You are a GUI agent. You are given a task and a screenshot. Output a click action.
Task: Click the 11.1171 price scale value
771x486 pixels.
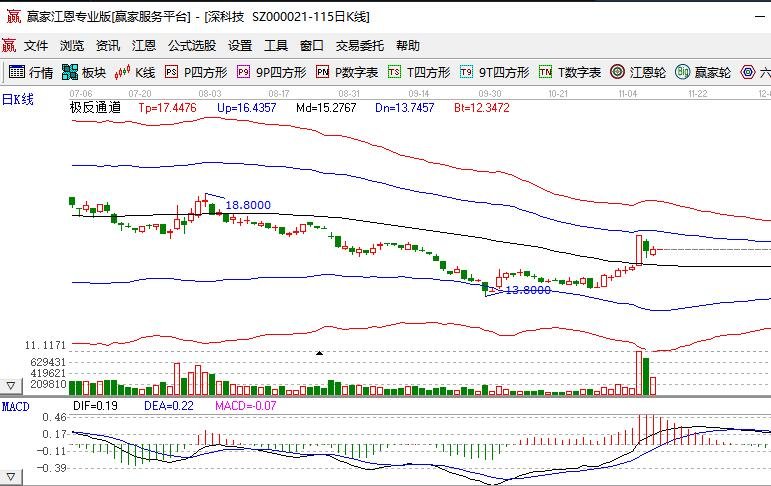[45, 345]
